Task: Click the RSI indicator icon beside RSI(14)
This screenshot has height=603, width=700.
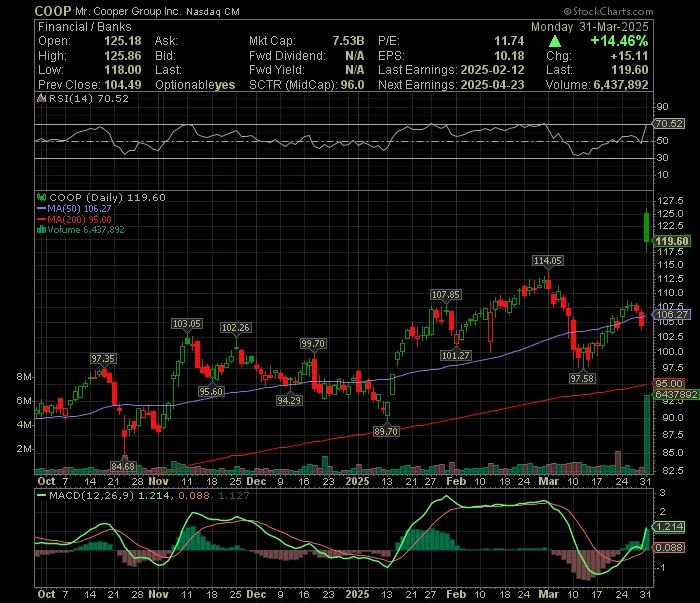Action: (41, 99)
